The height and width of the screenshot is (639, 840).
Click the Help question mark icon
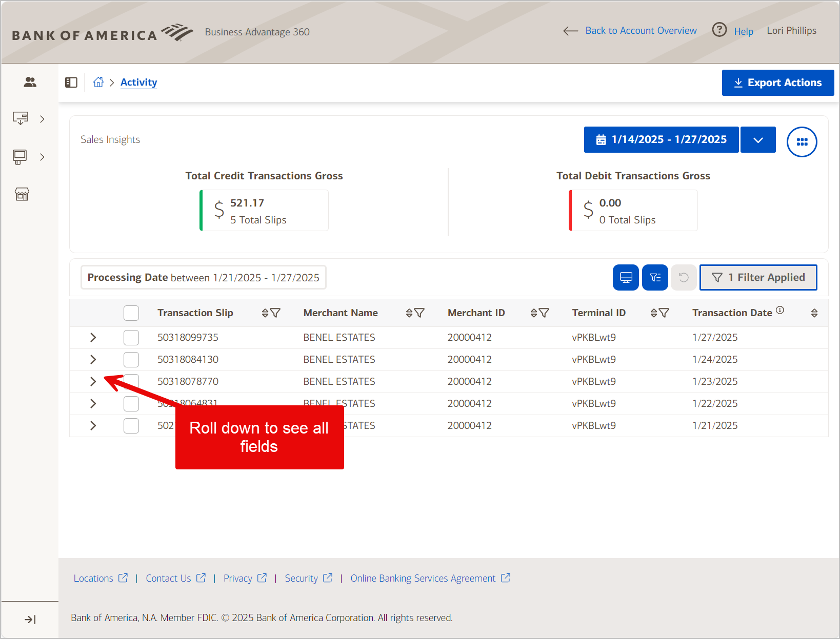tap(719, 30)
